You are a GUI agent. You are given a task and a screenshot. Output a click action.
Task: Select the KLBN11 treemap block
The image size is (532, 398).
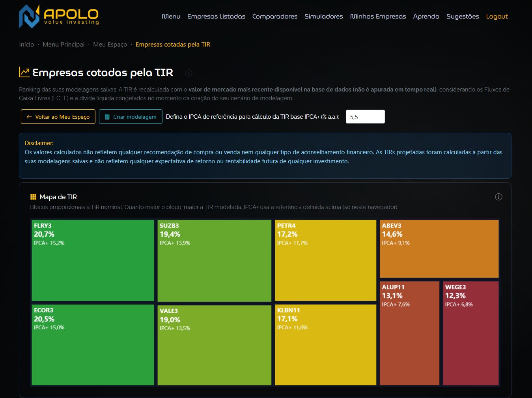click(x=325, y=345)
